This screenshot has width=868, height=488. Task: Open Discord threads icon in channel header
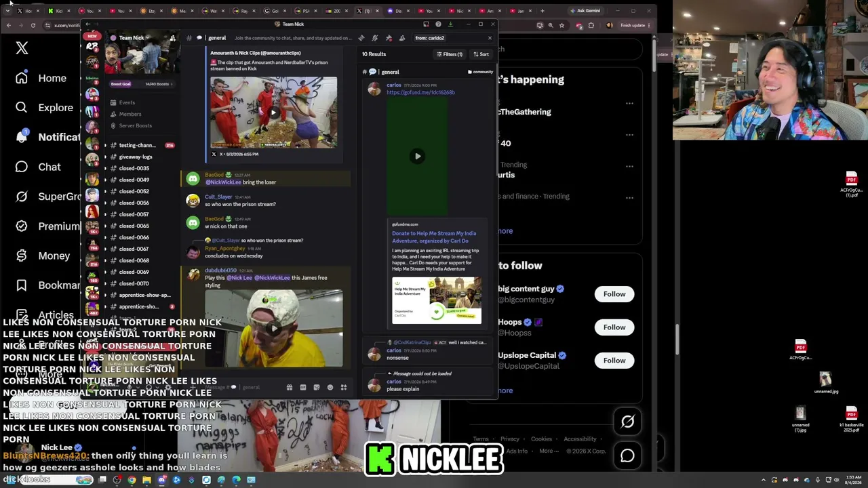[361, 38]
